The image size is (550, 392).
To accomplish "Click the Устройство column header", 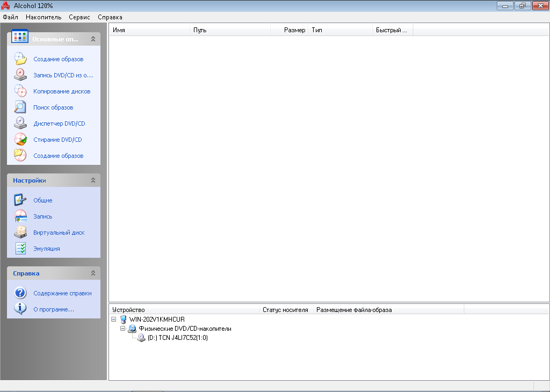I will 184,310.
